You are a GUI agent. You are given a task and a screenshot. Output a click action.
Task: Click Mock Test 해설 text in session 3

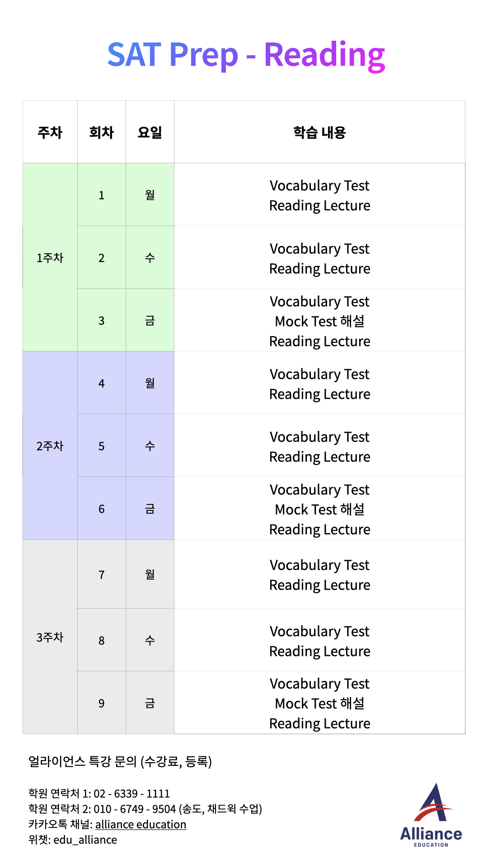point(319,321)
